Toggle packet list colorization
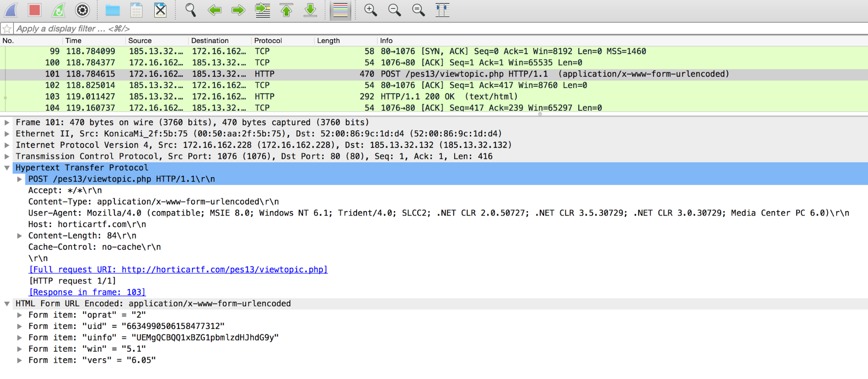This screenshot has width=868, height=379. pyautogui.click(x=340, y=10)
